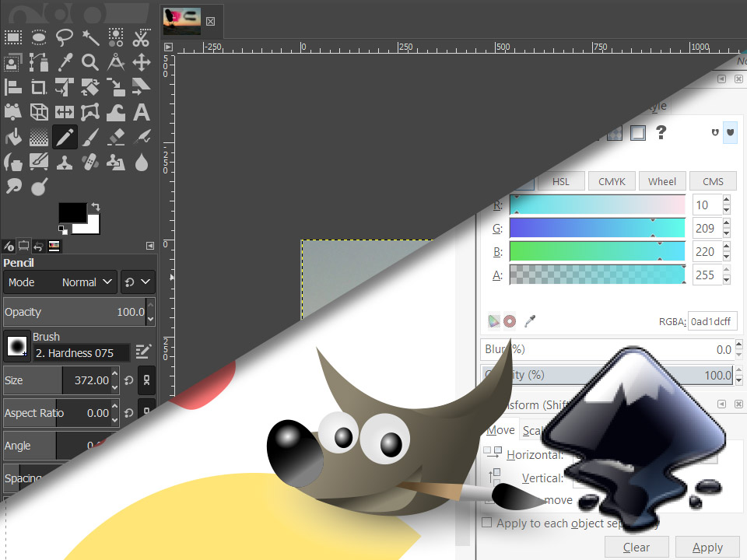This screenshot has width=747, height=560.
Task: Select the Measure compass tool
Action: pyautogui.click(x=116, y=62)
